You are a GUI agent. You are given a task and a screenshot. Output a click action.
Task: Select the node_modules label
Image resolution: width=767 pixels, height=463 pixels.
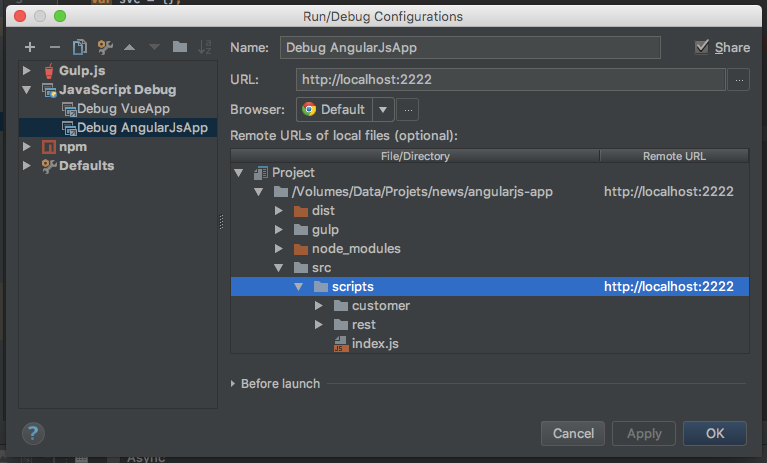coord(356,249)
